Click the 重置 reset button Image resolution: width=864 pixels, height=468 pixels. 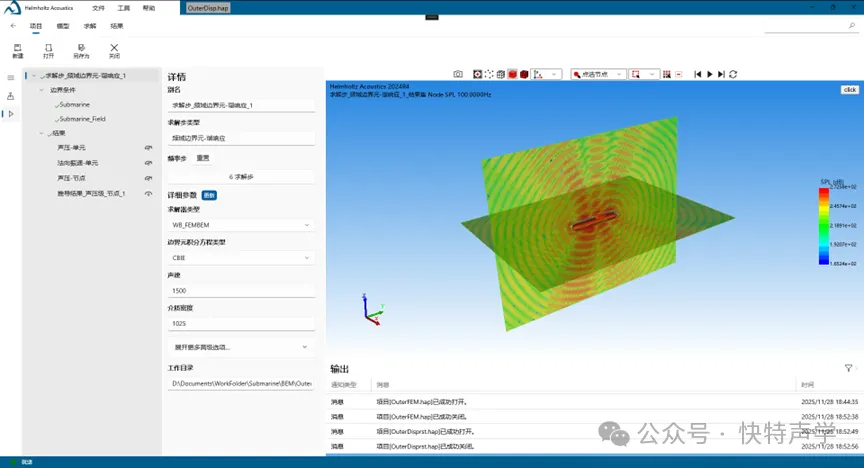(203, 157)
